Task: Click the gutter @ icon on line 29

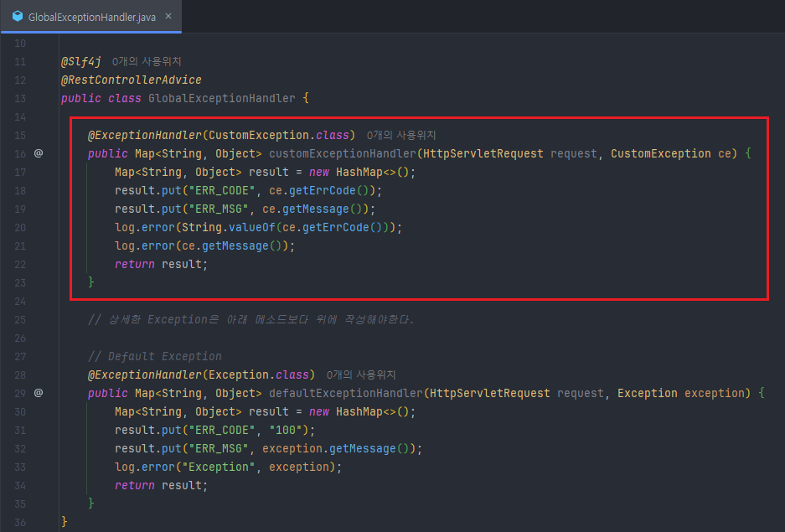Action: (39, 393)
